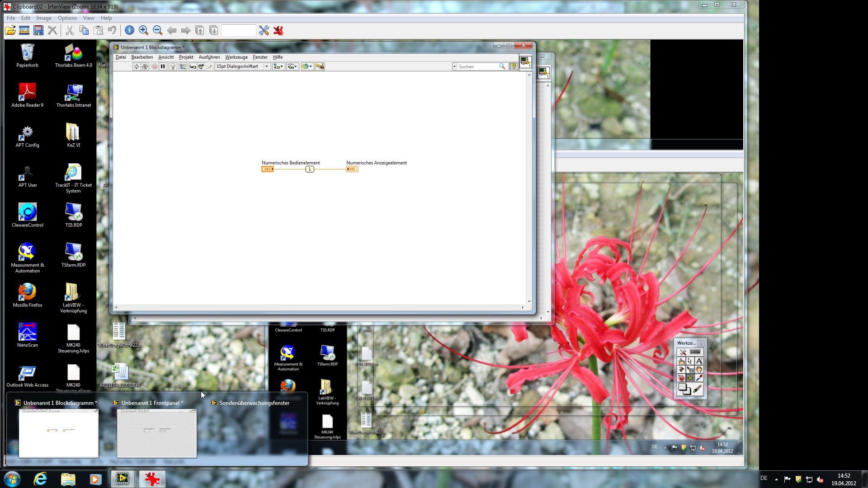868x488 pixels.
Task: Select the Breakpoint tool in Werkzeuge palette
Action: click(681, 378)
